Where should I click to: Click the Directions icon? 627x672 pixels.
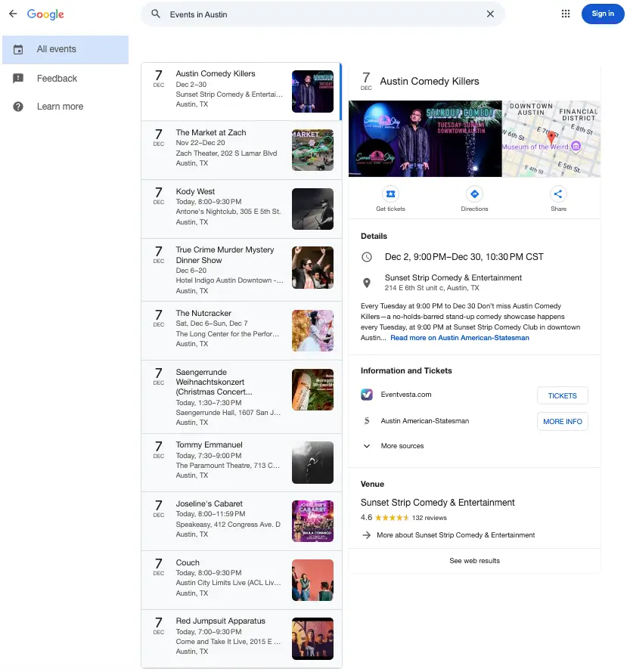pyautogui.click(x=474, y=194)
